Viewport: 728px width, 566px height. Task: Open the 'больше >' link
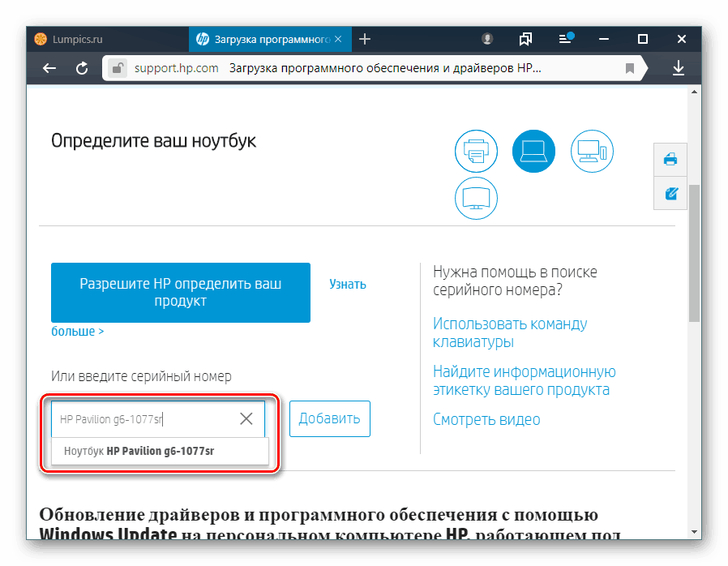pyautogui.click(x=78, y=332)
